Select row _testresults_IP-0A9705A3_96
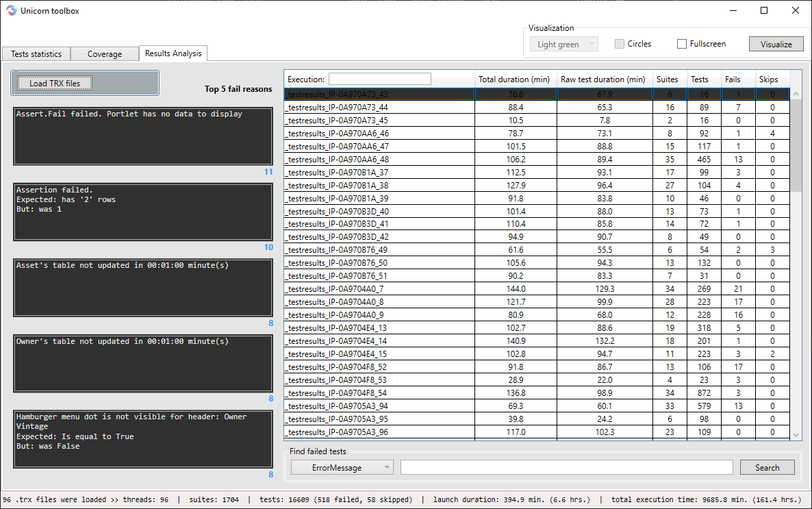The width and height of the screenshot is (812, 509). pos(537,432)
